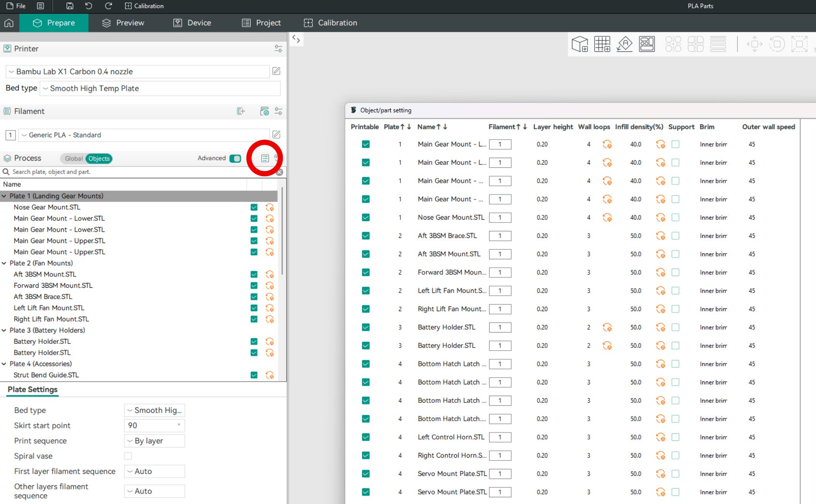Click the Skirt start point field
Viewport: 816px width, 504px height.
(154, 425)
